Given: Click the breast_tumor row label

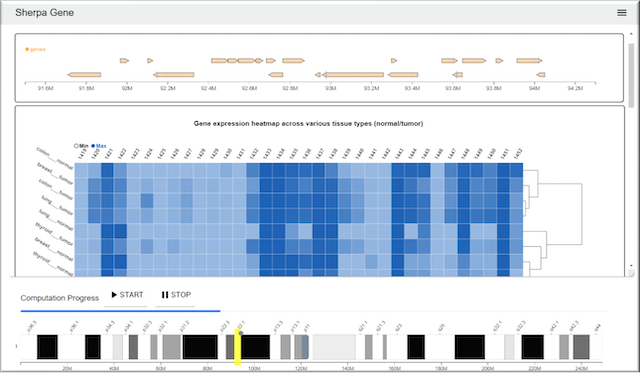Looking at the screenshot, I should pyautogui.click(x=55, y=173).
